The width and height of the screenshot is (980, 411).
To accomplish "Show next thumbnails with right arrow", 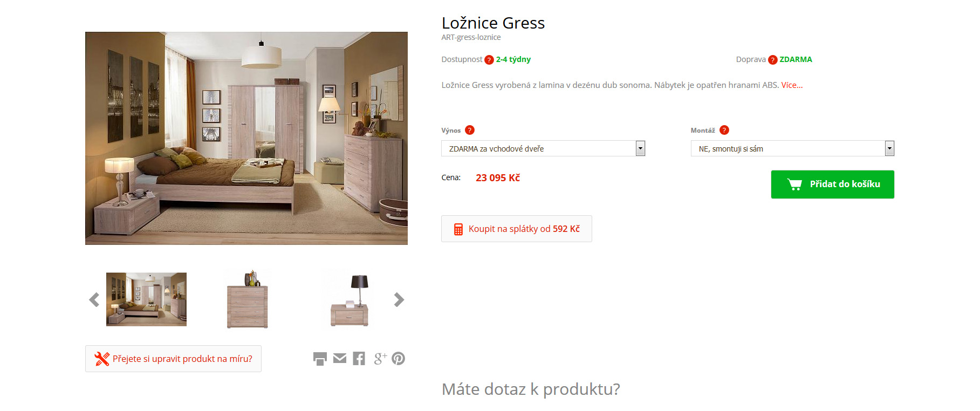I will [x=399, y=300].
